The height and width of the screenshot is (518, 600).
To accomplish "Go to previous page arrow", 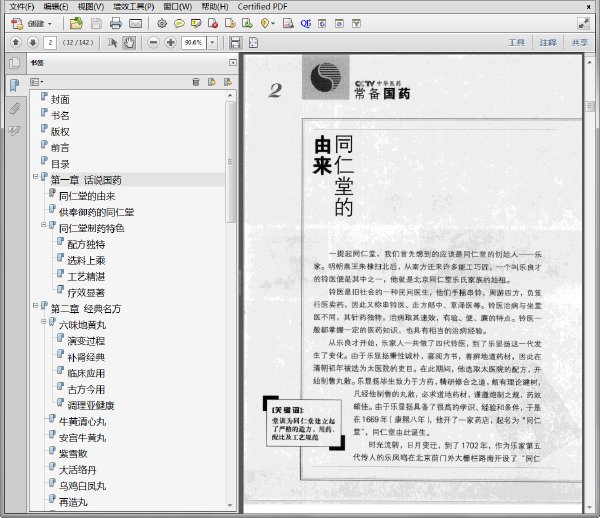I will (16, 42).
